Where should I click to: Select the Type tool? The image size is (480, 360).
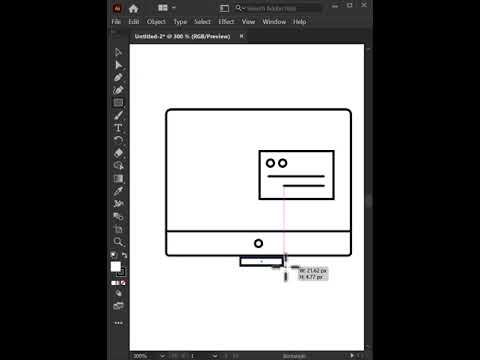pyautogui.click(x=118, y=128)
